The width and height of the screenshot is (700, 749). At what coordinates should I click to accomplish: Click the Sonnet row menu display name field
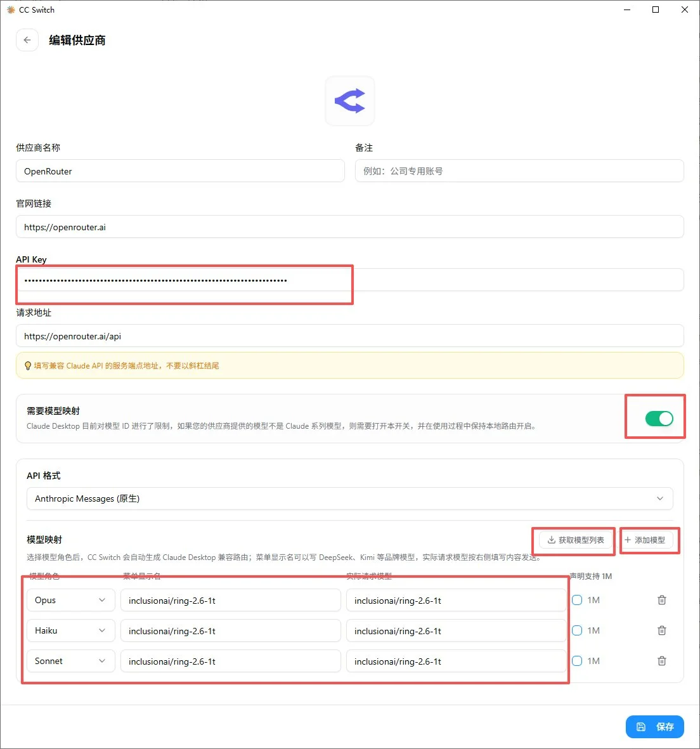tap(231, 661)
